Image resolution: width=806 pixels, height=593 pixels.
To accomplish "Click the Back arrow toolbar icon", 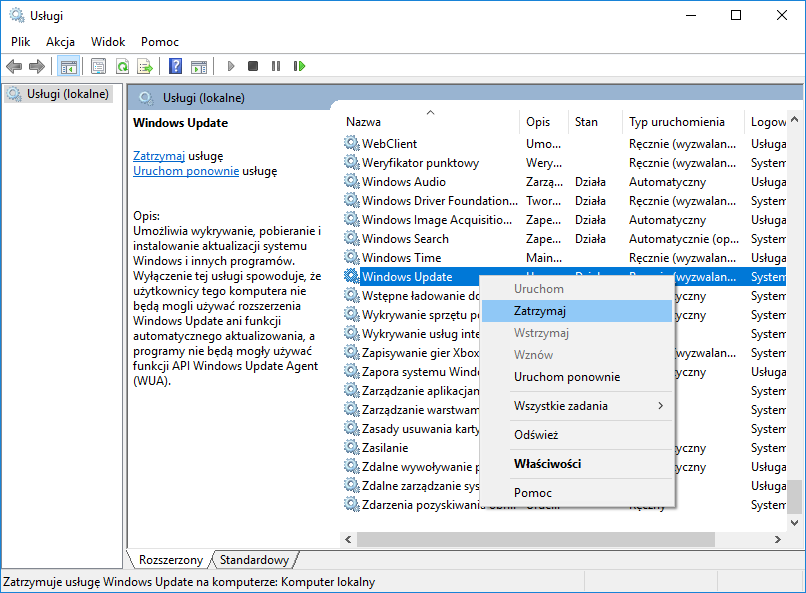I will tap(14, 66).
